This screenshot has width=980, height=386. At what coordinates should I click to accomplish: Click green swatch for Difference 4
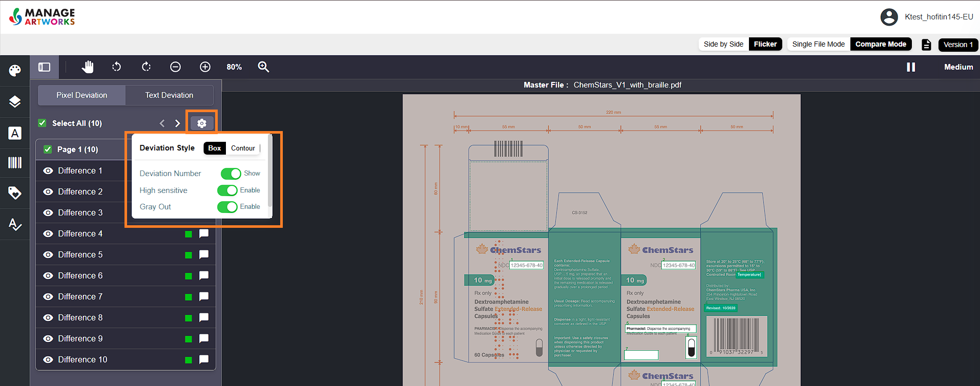189,234
